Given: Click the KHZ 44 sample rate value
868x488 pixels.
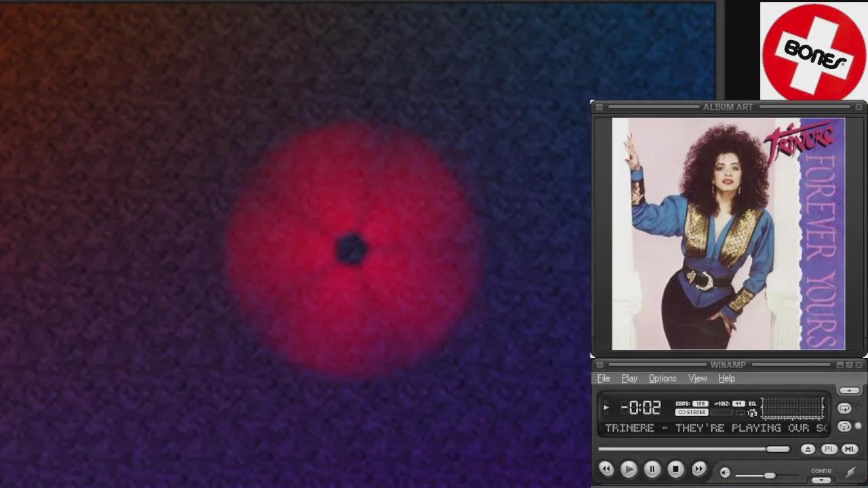Looking at the screenshot, I should pos(738,404).
